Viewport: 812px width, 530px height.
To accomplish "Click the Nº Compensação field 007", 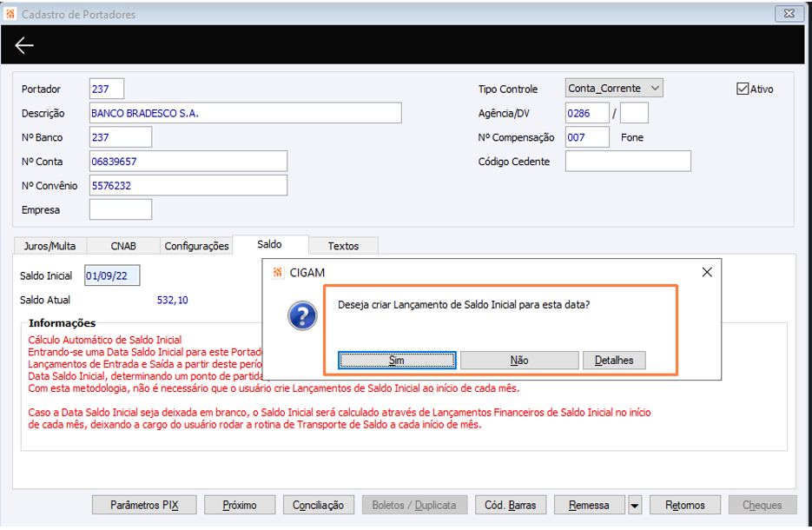I will point(587,137).
